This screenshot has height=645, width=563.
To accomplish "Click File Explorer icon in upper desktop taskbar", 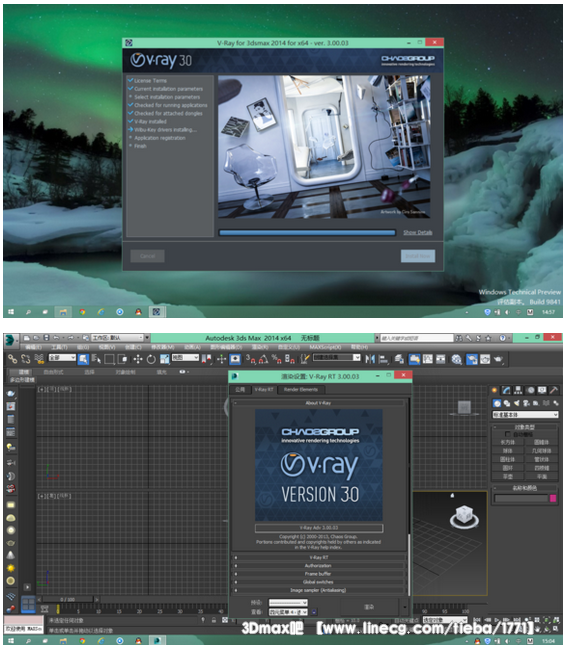I will click(63, 312).
